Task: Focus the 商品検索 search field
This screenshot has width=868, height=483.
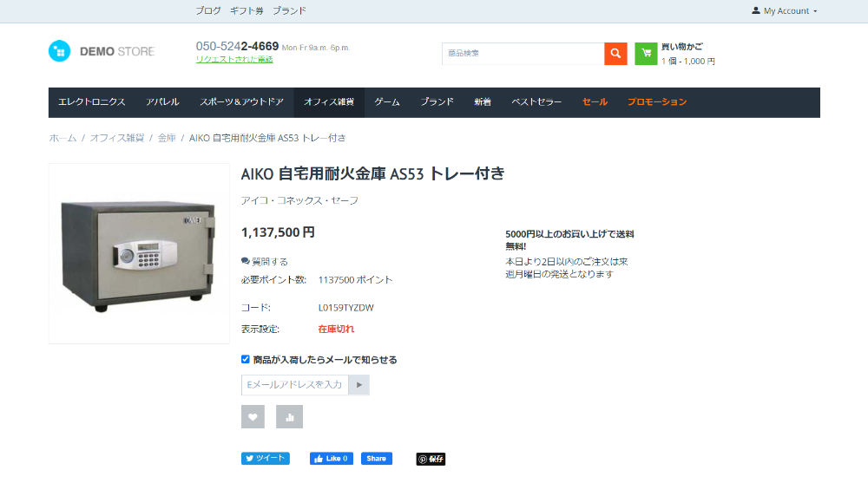Action: point(523,54)
